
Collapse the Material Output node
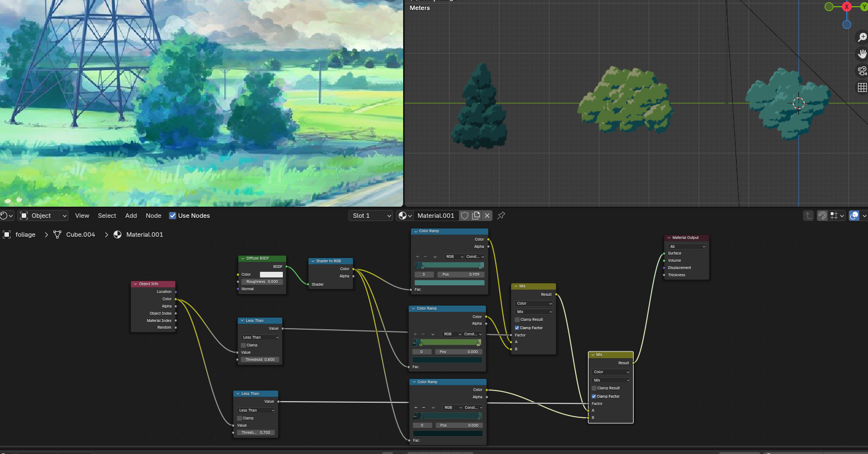[669, 238]
